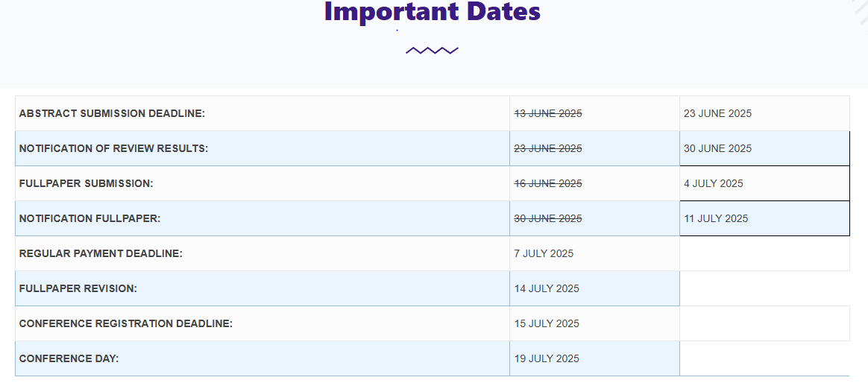Click the struck-through 13 June 2025 date
868x383 pixels.
pyautogui.click(x=548, y=113)
